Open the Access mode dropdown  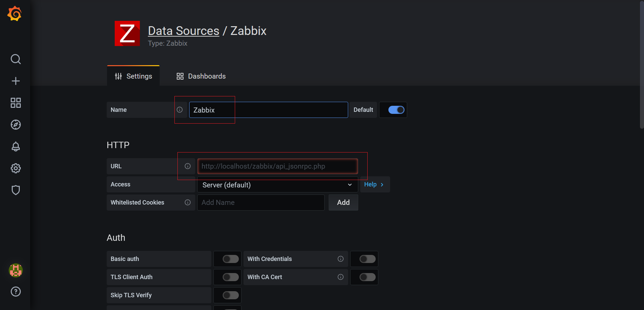click(x=277, y=185)
